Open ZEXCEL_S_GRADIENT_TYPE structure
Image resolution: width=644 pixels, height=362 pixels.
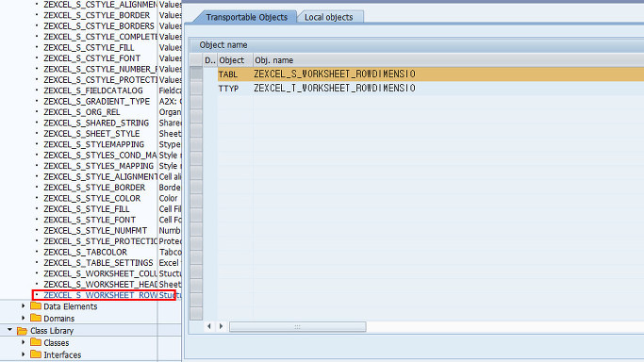[x=96, y=102]
